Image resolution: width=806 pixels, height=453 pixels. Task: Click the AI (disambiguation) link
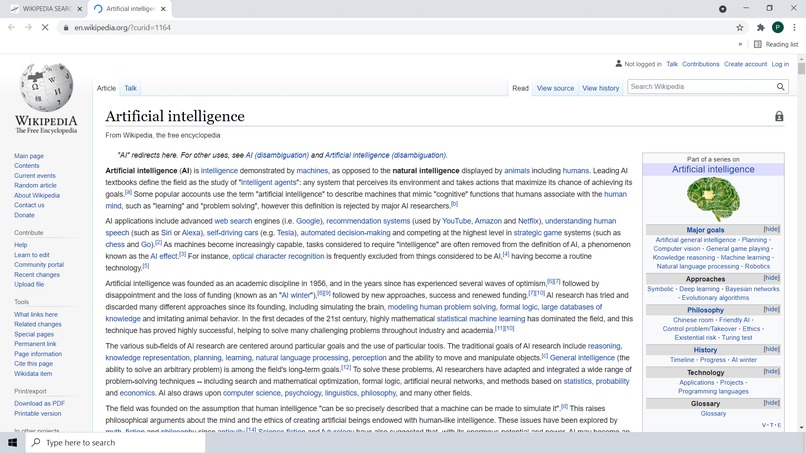coord(277,155)
